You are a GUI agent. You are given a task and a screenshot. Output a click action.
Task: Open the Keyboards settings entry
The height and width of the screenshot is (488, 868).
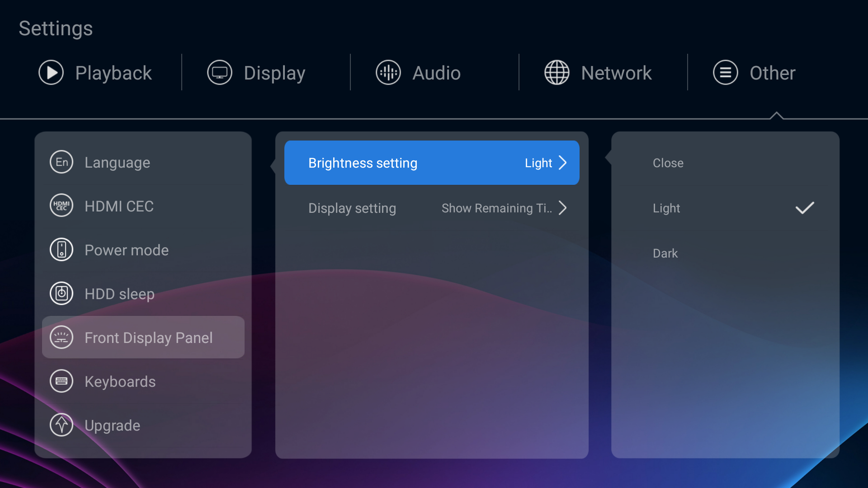[x=120, y=381]
